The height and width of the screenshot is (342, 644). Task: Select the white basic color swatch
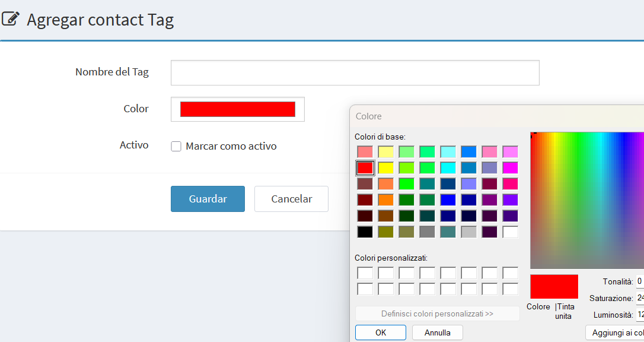[510, 232]
